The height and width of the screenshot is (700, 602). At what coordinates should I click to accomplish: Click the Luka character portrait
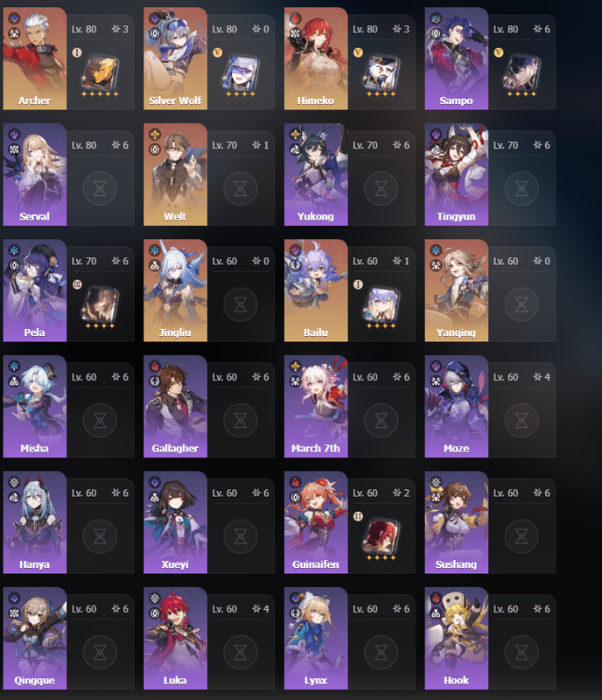click(x=176, y=639)
